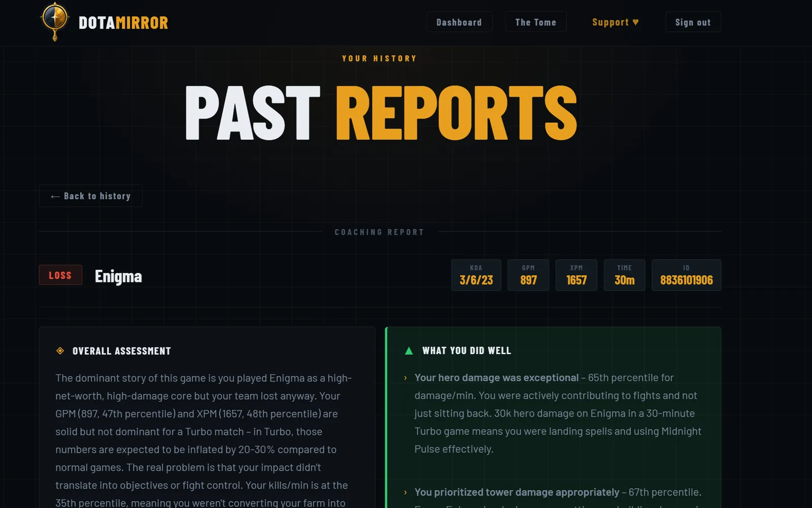This screenshot has width=812, height=508.
Task: Click the YOUR HISTORY label
Action: [x=380, y=58]
